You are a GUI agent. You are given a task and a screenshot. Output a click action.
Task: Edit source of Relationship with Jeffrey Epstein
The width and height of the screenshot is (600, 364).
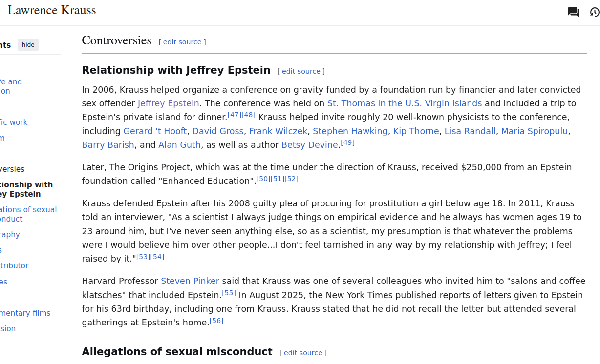pos(301,71)
